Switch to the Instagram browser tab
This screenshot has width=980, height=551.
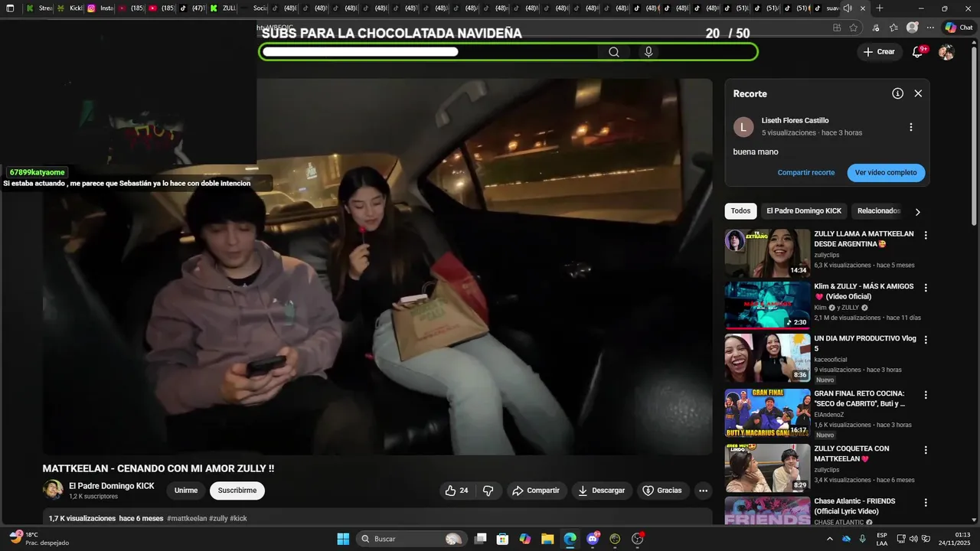point(100,8)
